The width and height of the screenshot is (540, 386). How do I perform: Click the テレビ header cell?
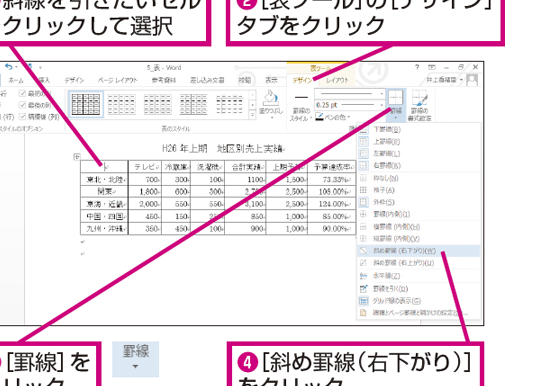click(145, 167)
